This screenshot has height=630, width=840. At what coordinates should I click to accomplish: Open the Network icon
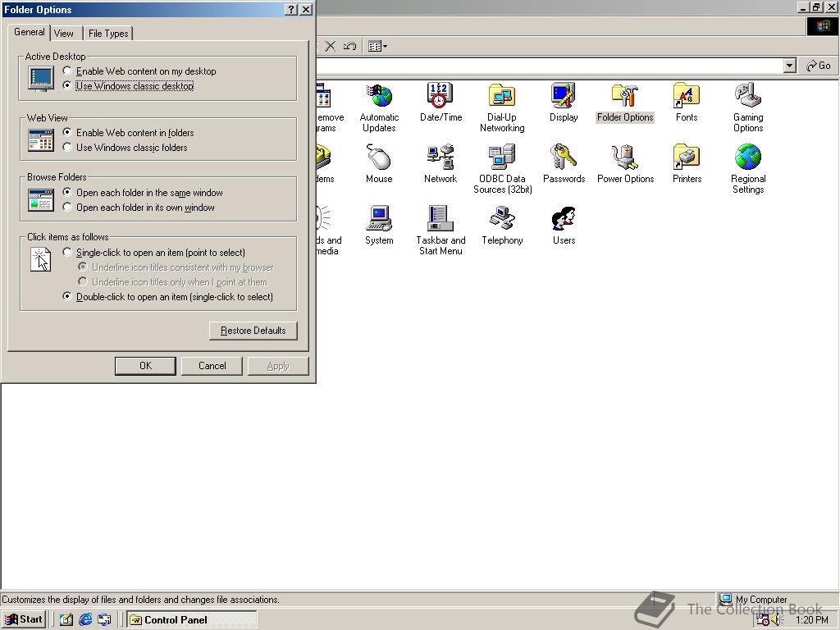(441, 163)
